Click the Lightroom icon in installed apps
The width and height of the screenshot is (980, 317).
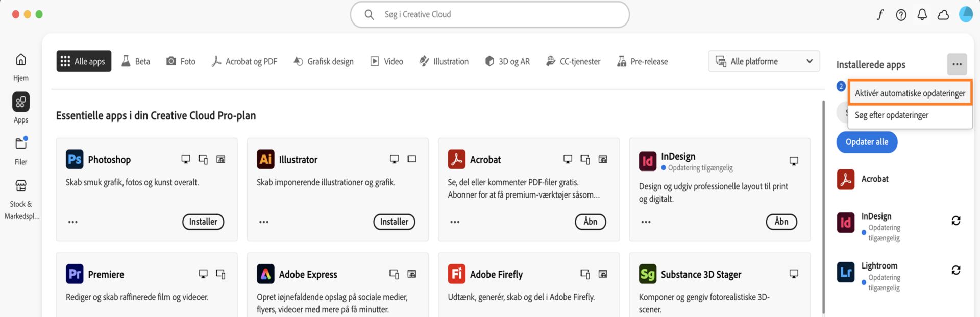[x=846, y=272]
